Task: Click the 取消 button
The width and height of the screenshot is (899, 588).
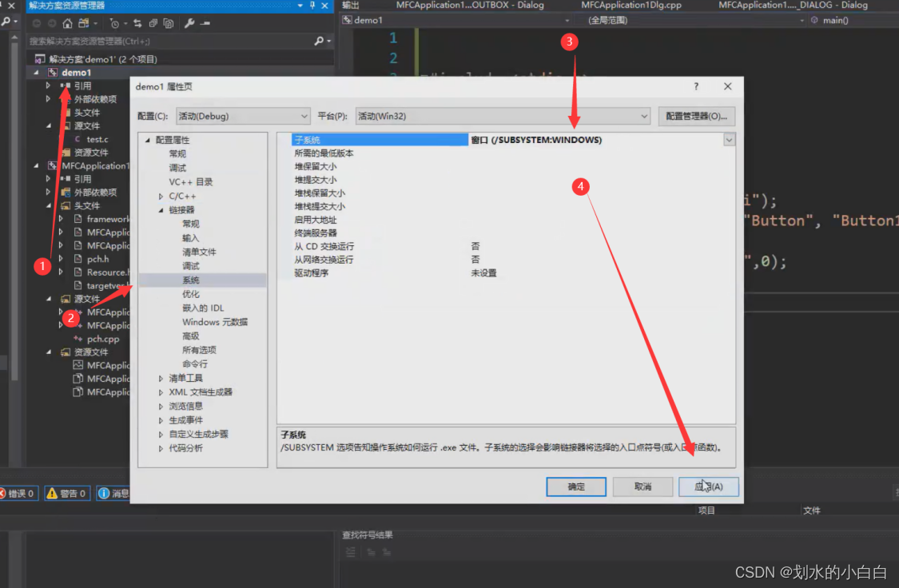Action: point(642,487)
